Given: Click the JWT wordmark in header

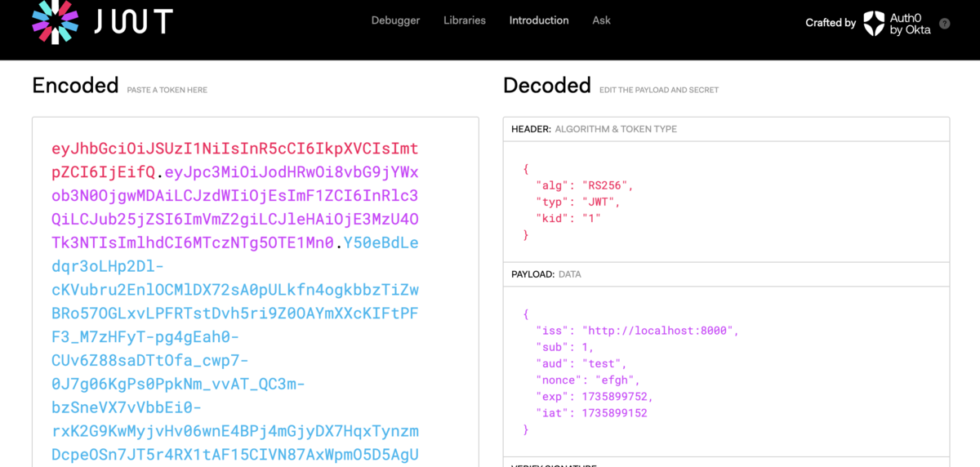Looking at the screenshot, I should (x=133, y=21).
